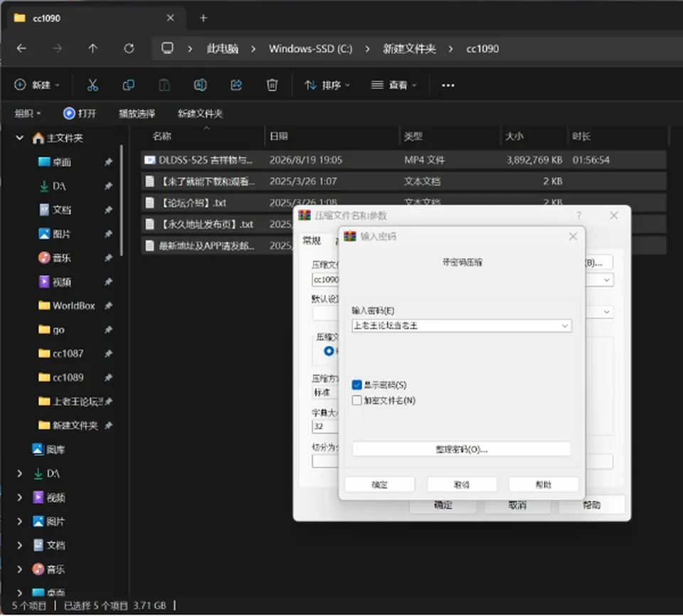Click the 图库 gallery icon in sidebar
683x616 pixels.
[x=38, y=449]
